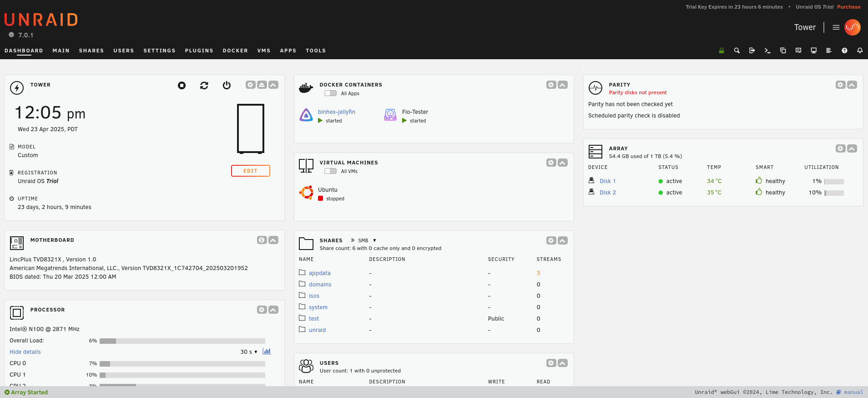868x398 pixels.
Task: Click the CPU 1 load bar
Action: pos(182,375)
